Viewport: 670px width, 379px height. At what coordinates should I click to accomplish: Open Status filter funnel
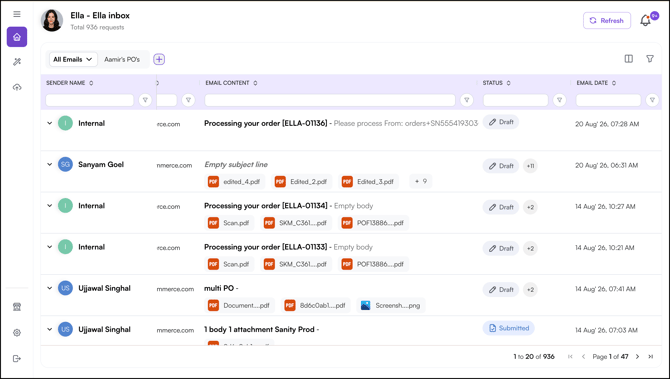pos(559,100)
